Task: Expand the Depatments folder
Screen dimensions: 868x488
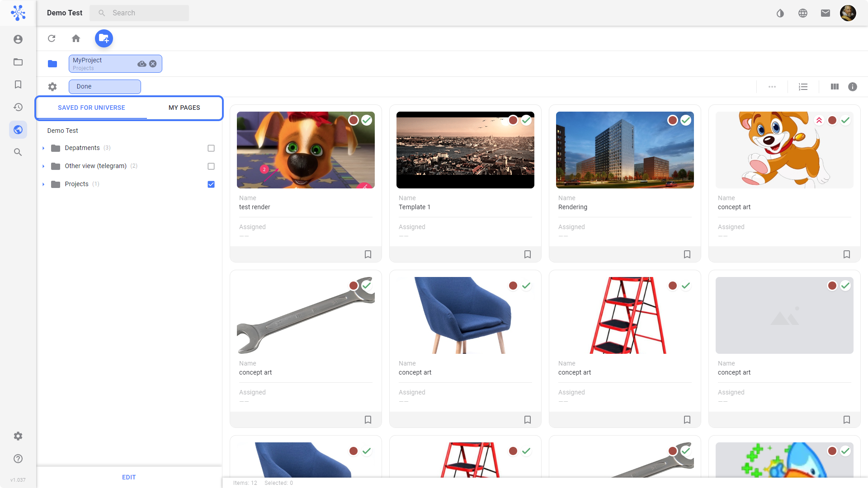Action: click(x=43, y=148)
